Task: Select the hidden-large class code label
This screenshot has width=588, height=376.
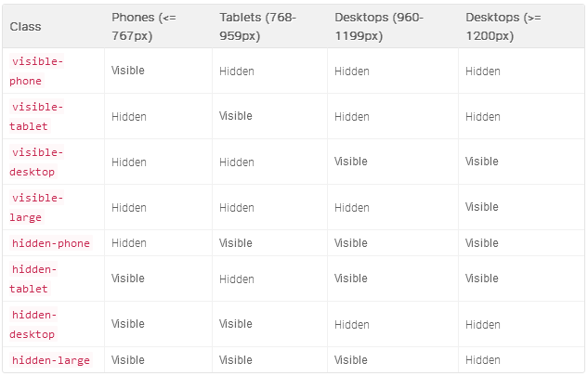Action: click(51, 360)
